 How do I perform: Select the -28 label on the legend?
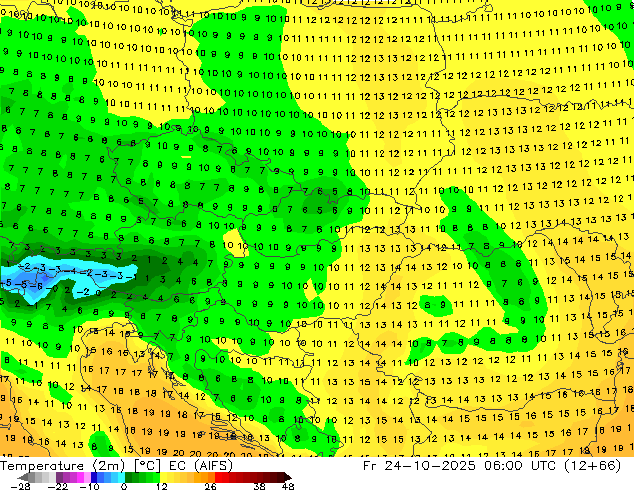tap(20, 486)
